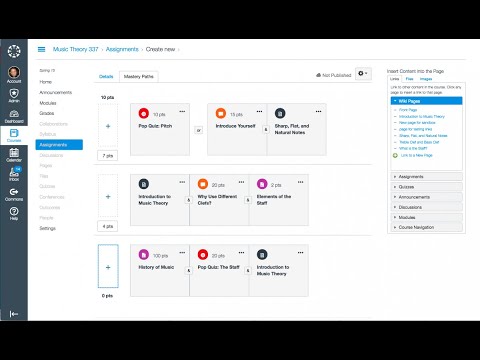Go to Assignments breadcrumb link
The width and height of the screenshot is (480, 360).
[122, 49]
